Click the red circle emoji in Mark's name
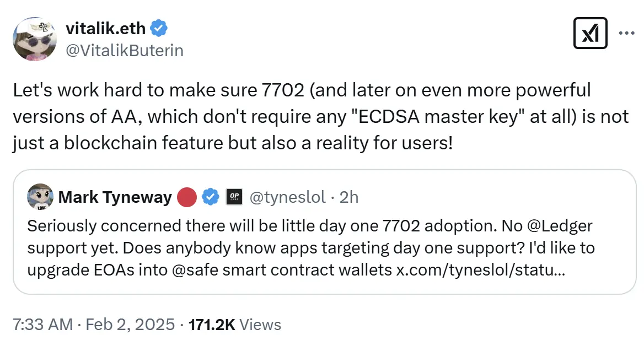The image size is (644, 351). click(187, 196)
